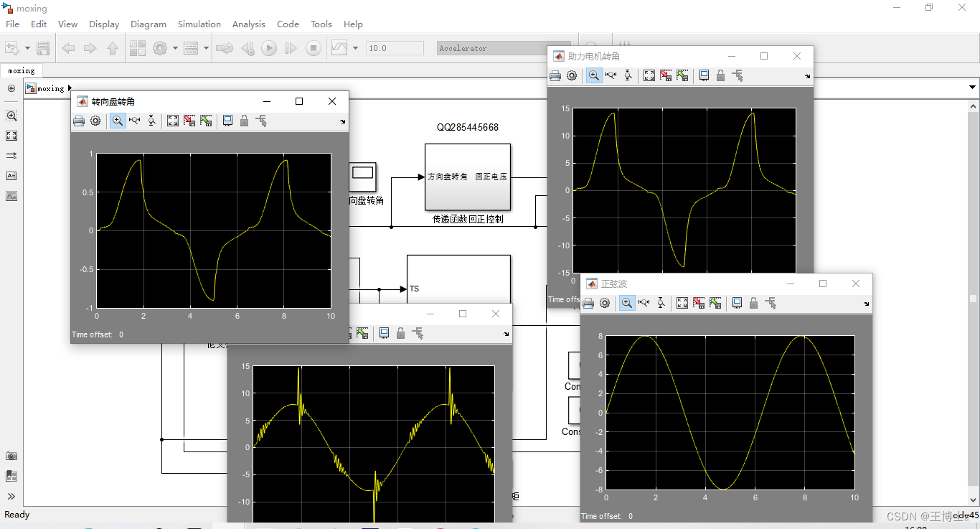Click the Step Forward button
The image size is (980, 529).
pyautogui.click(x=290, y=48)
